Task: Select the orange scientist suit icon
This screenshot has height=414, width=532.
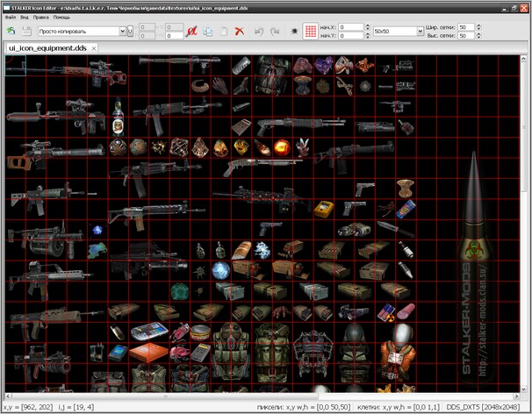Action: (397, 353)
